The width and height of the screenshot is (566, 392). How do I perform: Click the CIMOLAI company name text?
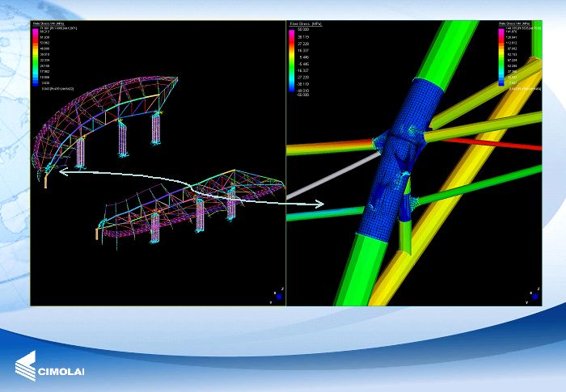62,373
